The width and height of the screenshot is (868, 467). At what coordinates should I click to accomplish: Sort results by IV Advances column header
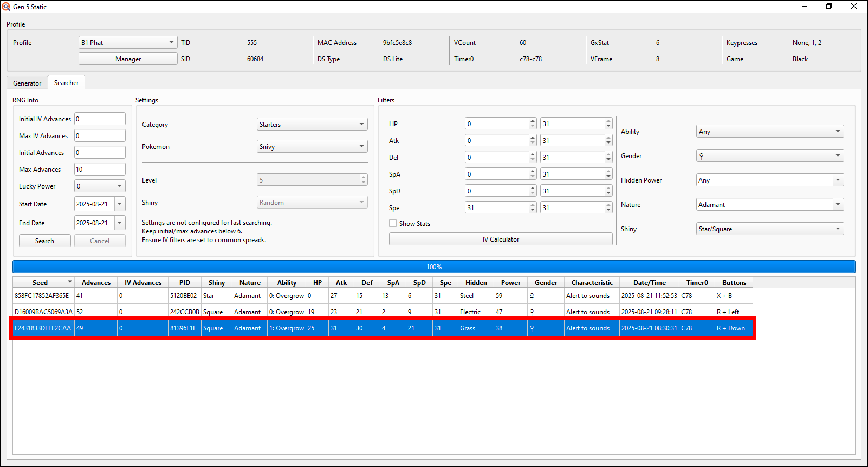pos(143,282)
